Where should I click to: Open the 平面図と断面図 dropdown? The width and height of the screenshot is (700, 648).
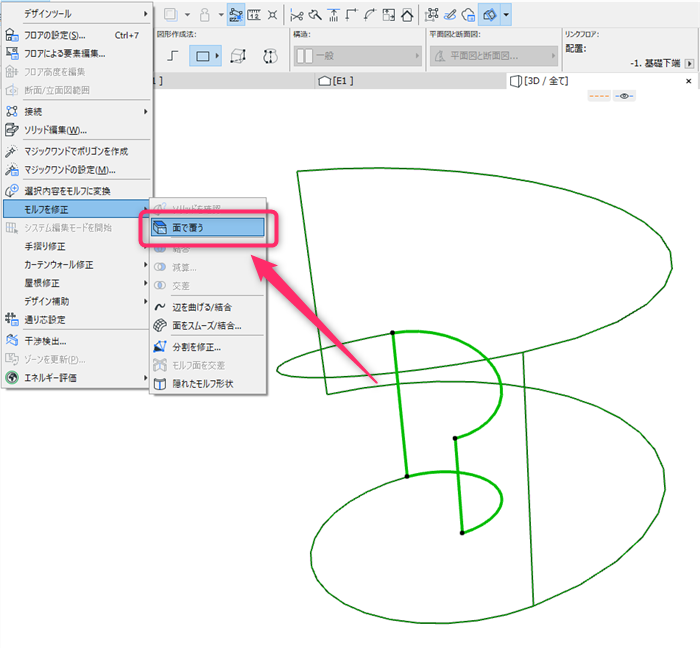click(x=494, y=56)
